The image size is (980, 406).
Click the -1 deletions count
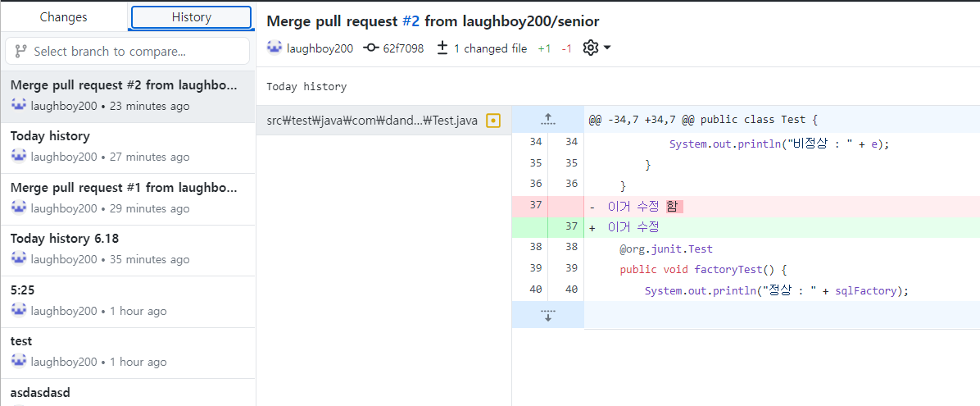coord(566,48)
